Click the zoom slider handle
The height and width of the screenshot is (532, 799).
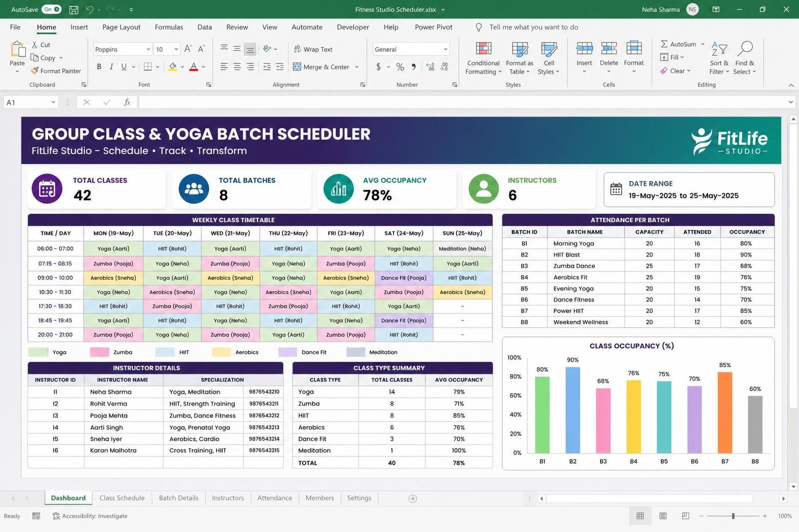[x=733, y=516]
